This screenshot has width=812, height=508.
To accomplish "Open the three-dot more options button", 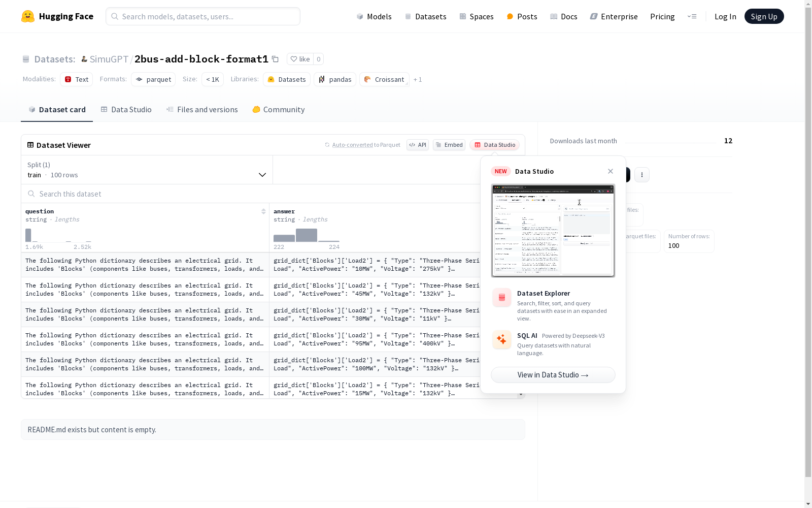I will [642, 175].
